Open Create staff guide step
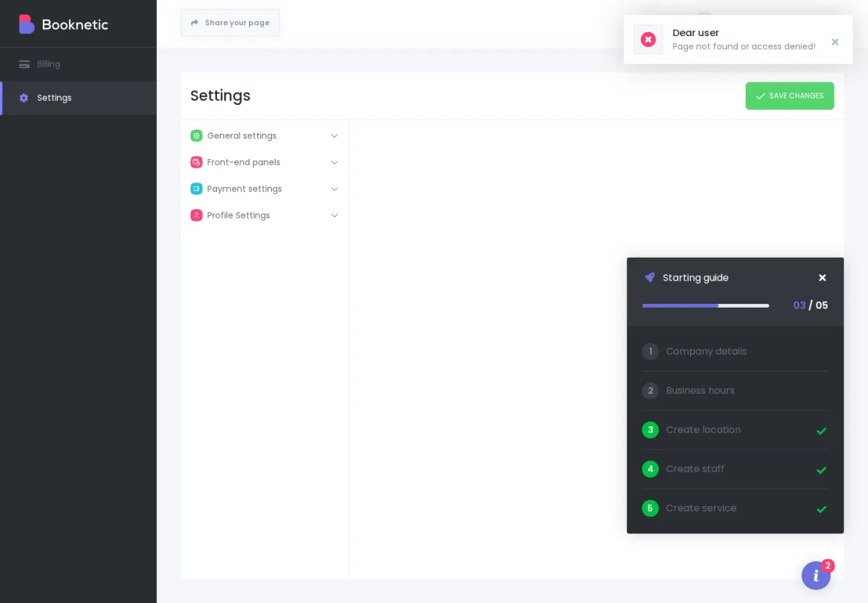 735,469
